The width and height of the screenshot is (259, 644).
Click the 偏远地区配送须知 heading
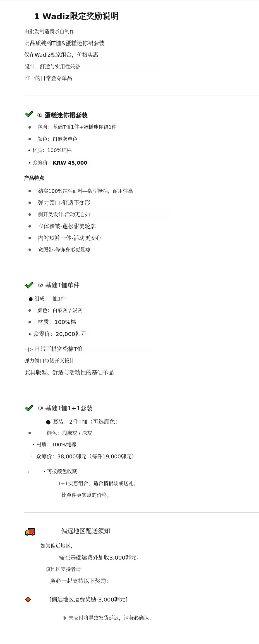[85, 531]
